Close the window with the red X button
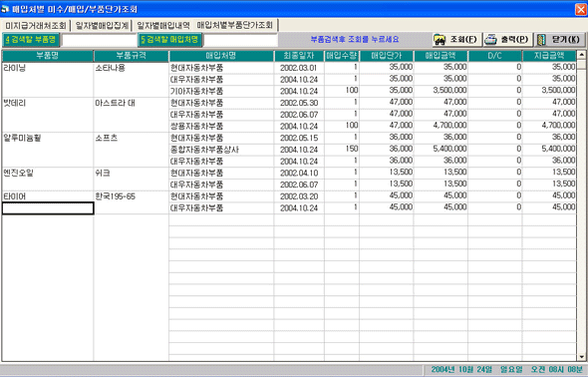Viewport: 588px width, 377px height. tap(581, 9)
